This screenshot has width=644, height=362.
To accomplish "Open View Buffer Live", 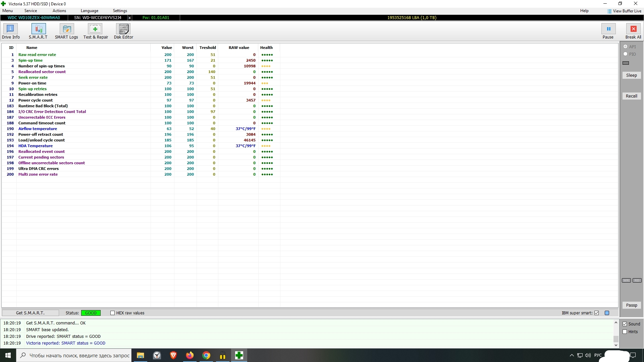I will (624, 11).
